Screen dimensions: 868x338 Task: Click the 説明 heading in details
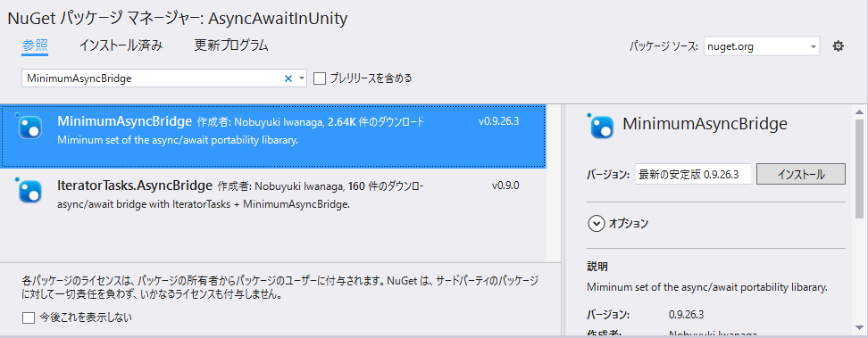pyautogui.click(x=597, y=267)
